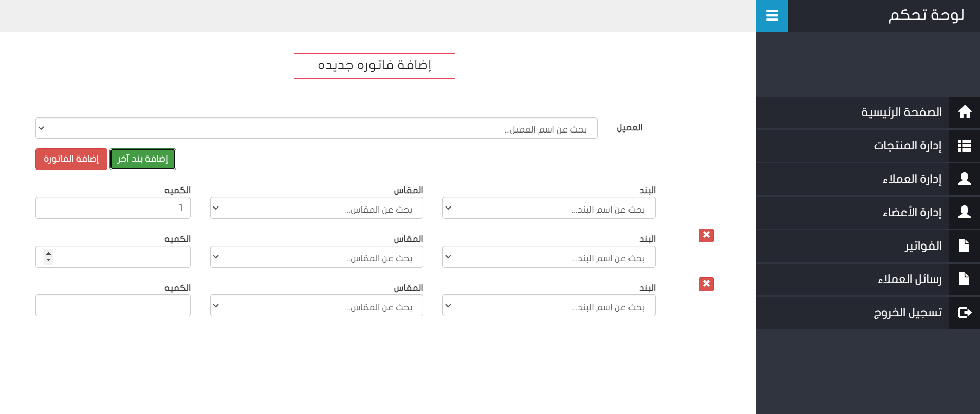Viewport: 980px width, 414px height.
Task: Open إدارة الأعضاء menu item
Action: pyautogui.click(x=868, y=212)
